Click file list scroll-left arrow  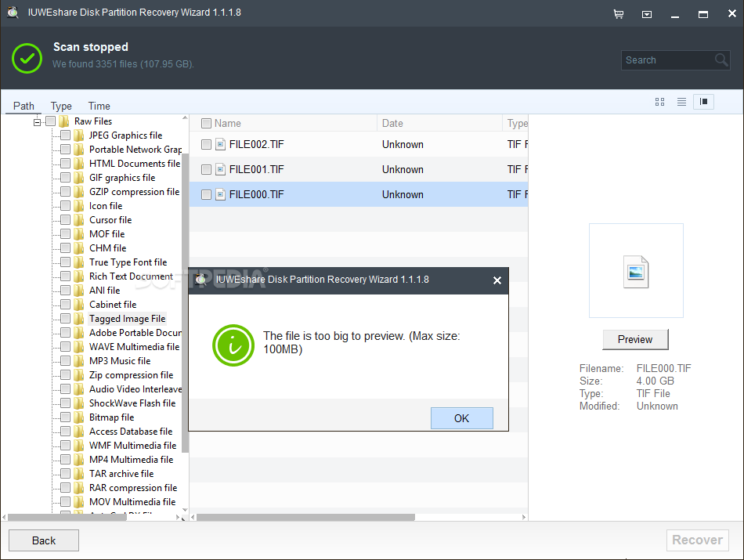(193, 517)
